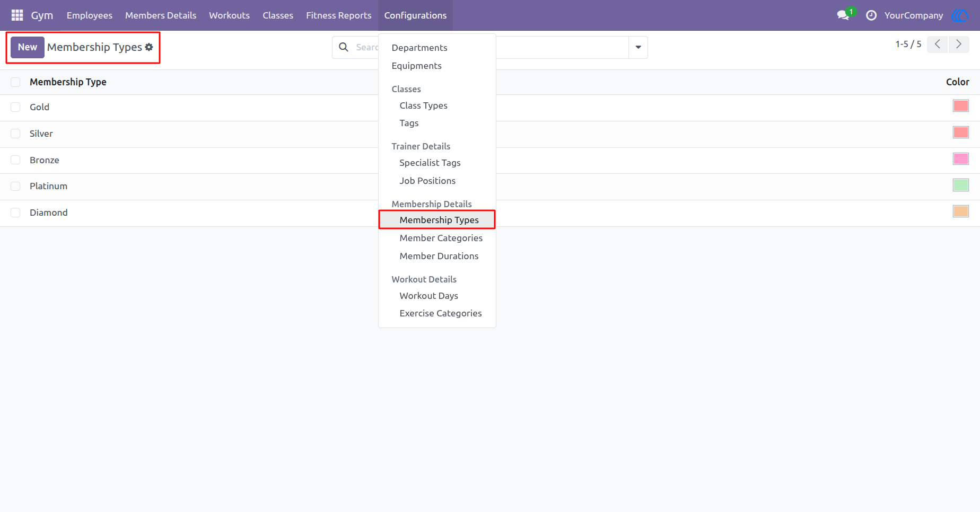The width and height of the screenshot is (980, 512).
Task: Open the chat messages icon
Action: point(843,15)
